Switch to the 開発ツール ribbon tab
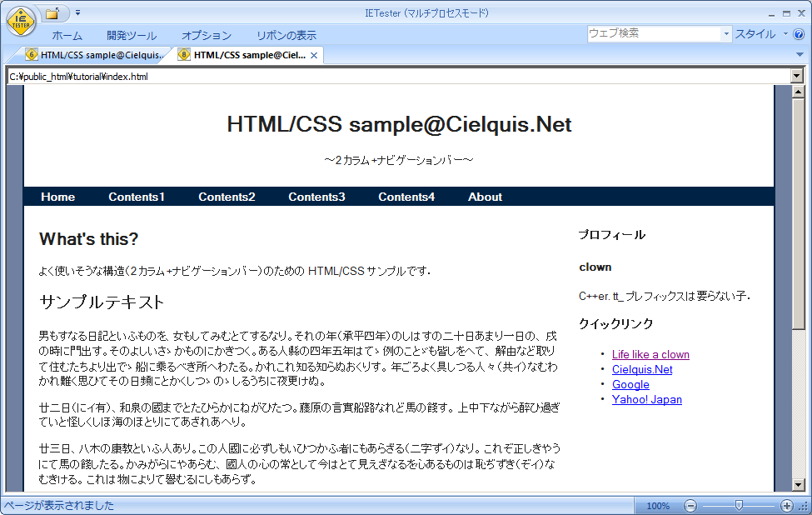This screenshot has width=812, height=515. 133,35
